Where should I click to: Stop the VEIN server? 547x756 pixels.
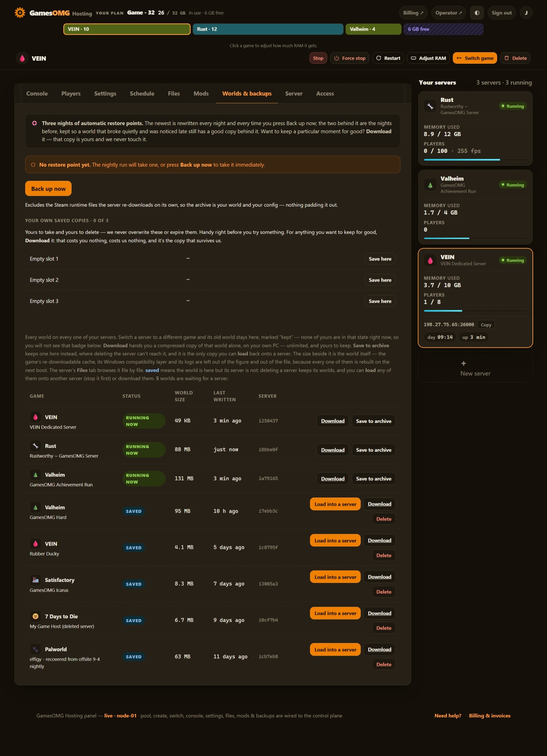[x=318, y=58]
